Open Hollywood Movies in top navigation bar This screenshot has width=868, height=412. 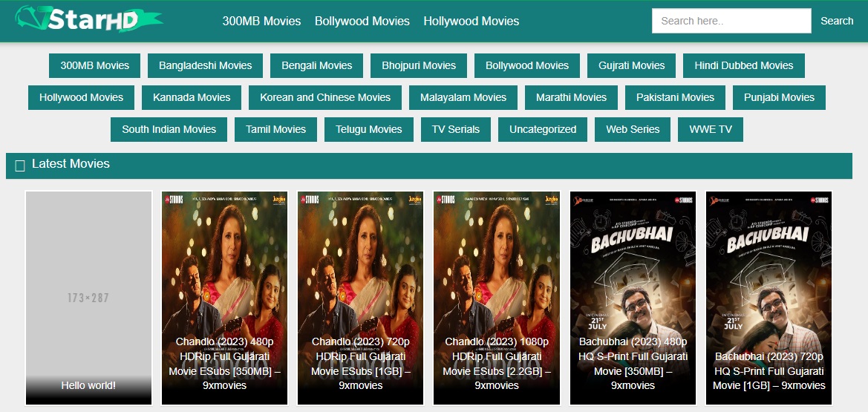(x=471, y=21)
